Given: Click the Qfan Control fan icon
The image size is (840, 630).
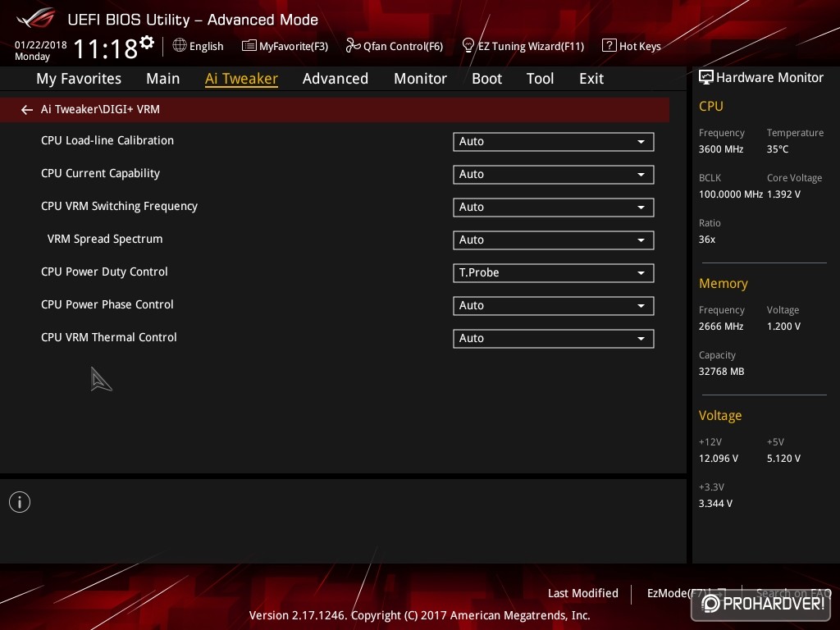Looking at the screenshot, I should tap(353, 46).
